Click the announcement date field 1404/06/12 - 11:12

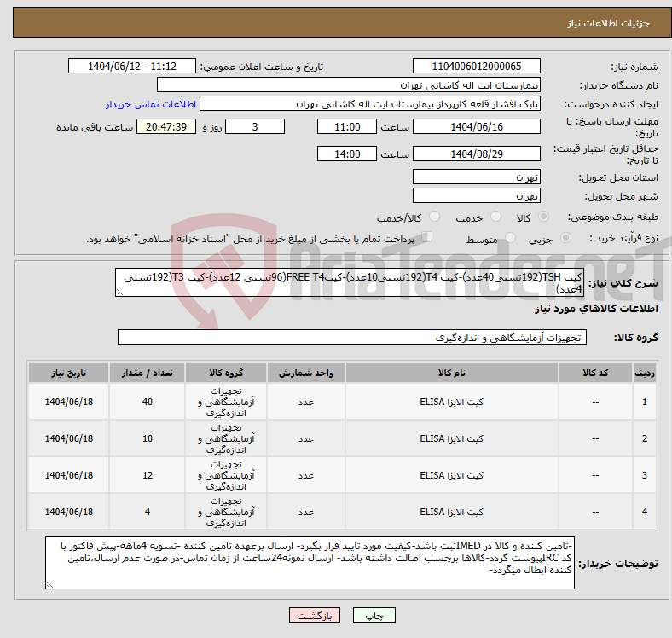click(132, 66)
